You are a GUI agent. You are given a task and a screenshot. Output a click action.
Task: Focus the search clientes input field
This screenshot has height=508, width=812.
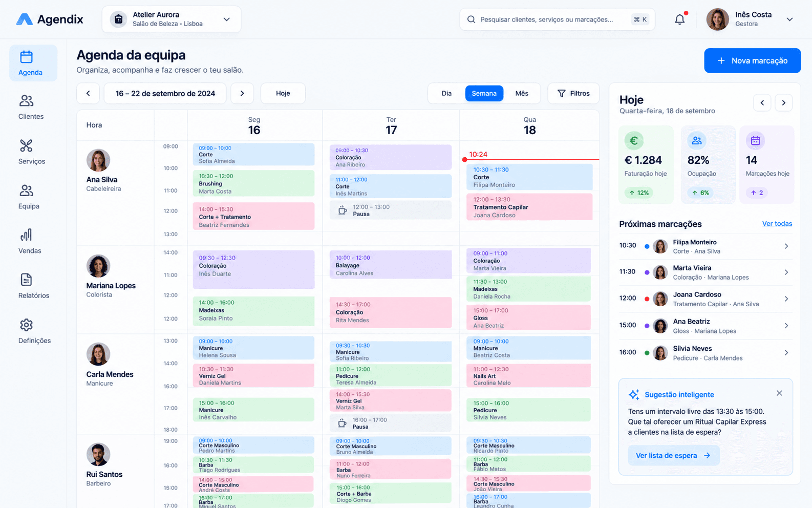557,19
